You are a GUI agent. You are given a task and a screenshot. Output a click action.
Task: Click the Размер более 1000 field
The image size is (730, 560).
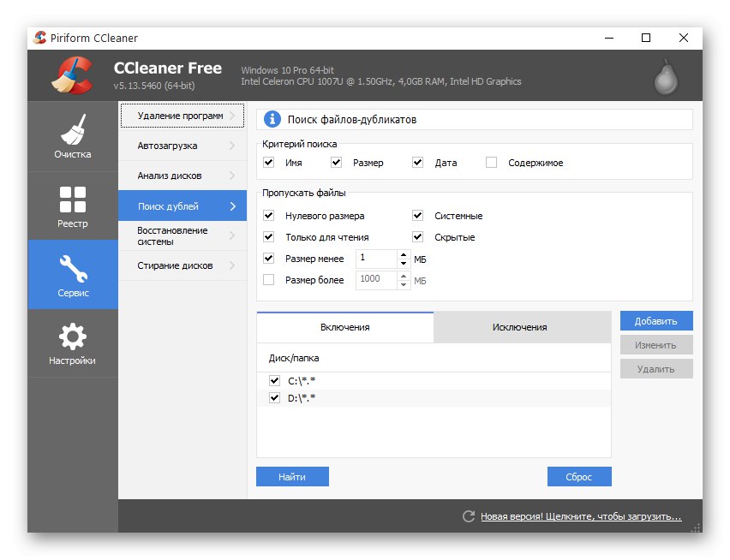(377, 280)
